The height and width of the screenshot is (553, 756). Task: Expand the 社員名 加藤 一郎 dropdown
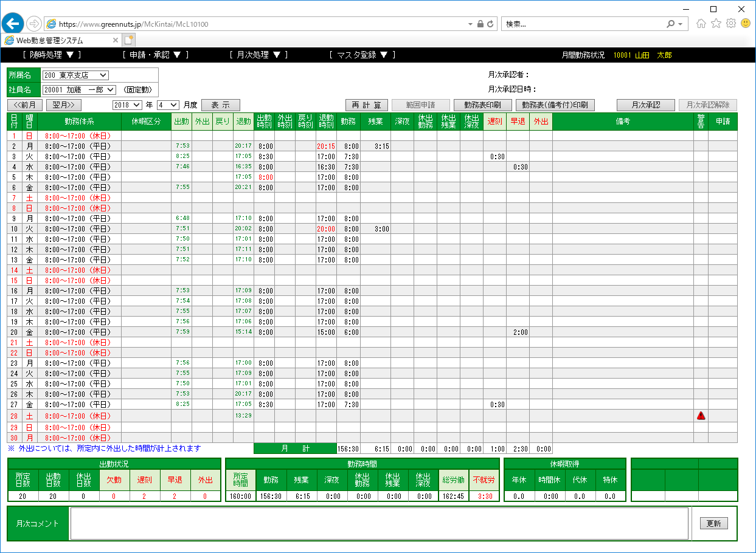click(x=78, y=89)
